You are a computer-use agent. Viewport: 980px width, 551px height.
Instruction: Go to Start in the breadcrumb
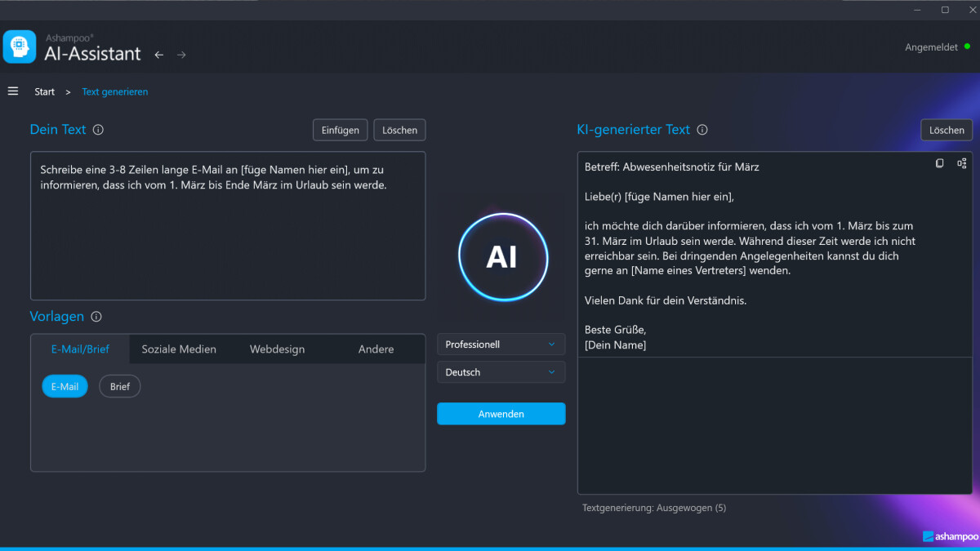tap(45, 91)
